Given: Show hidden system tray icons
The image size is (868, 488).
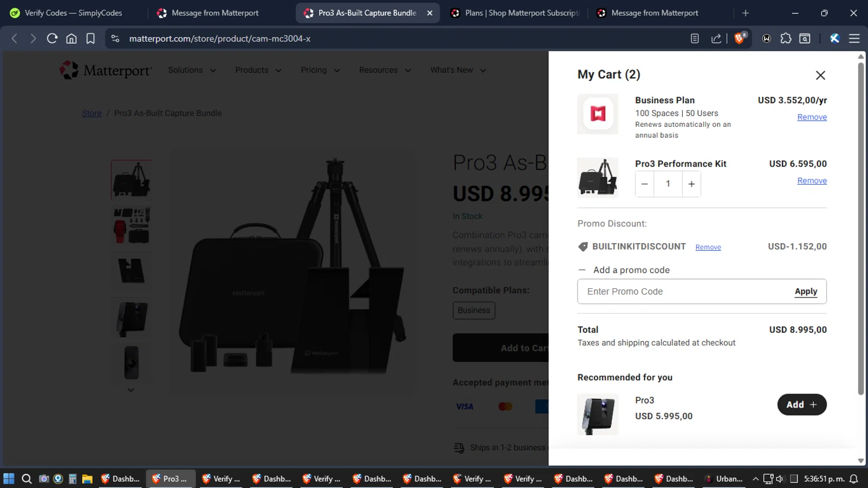Looking at the screenshot, I should [x=755, y=479].
